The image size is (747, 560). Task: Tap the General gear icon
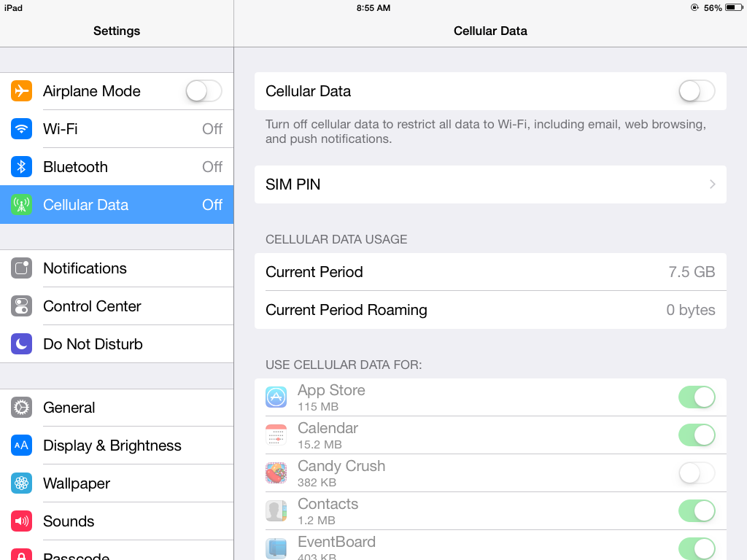point(22,408)
